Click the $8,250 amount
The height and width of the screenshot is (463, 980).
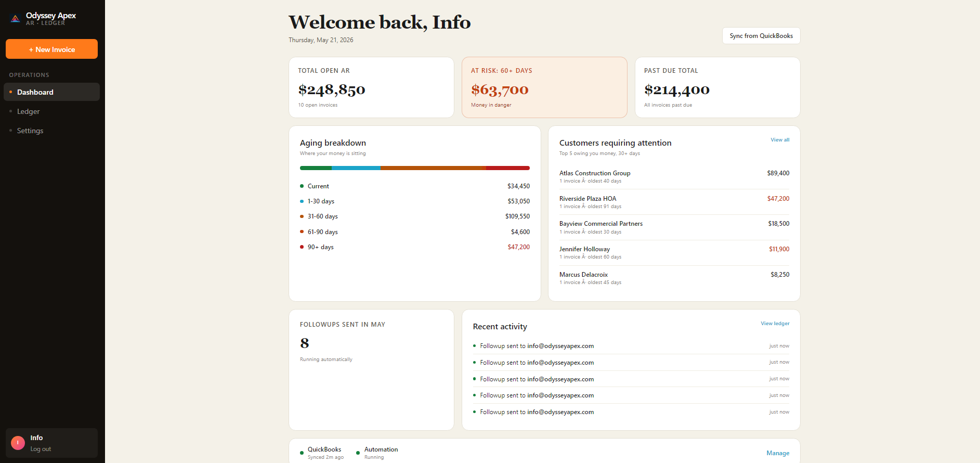click(x=780, y=275)
